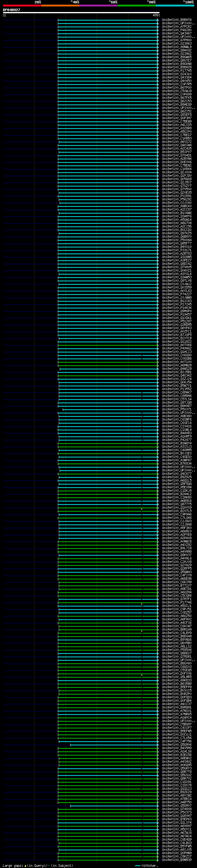Open hit UniRef100_P50373

[x=176, y=812]
